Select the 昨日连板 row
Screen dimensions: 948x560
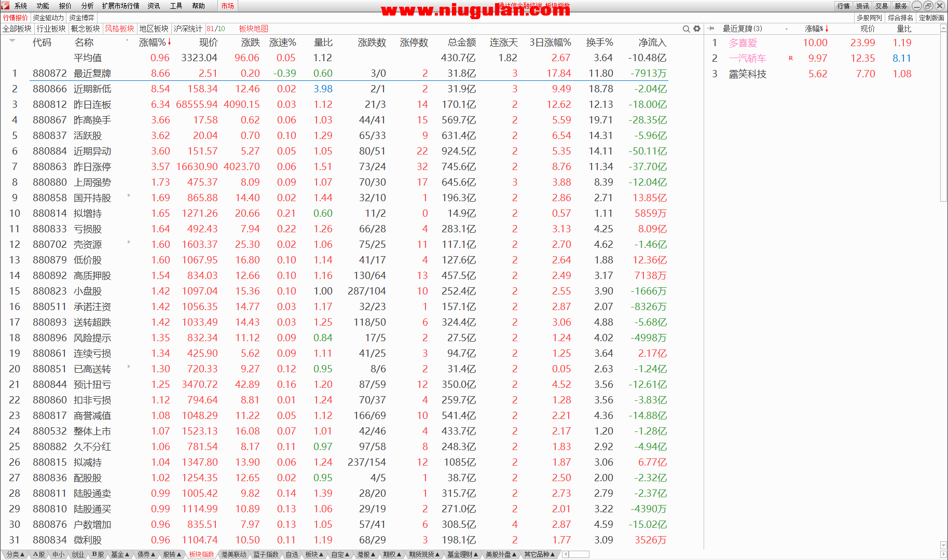[x=334, y=104]
